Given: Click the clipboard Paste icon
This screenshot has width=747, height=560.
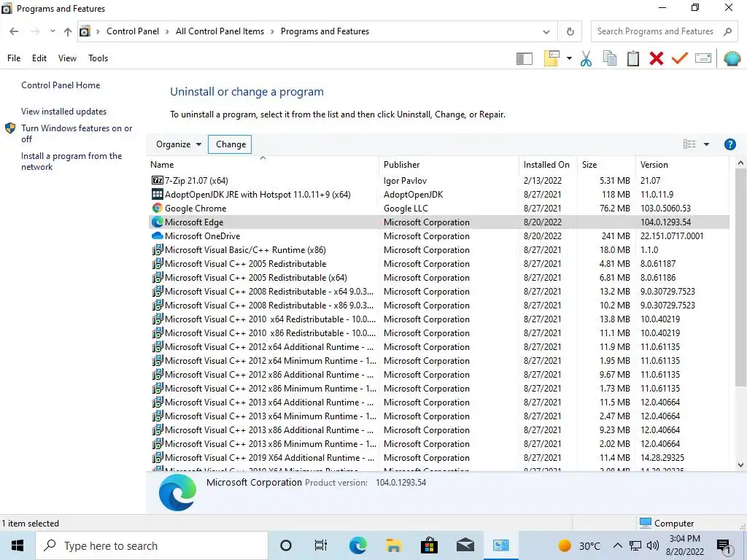Looking at the screenshot, I should click(x=633, y=58).
